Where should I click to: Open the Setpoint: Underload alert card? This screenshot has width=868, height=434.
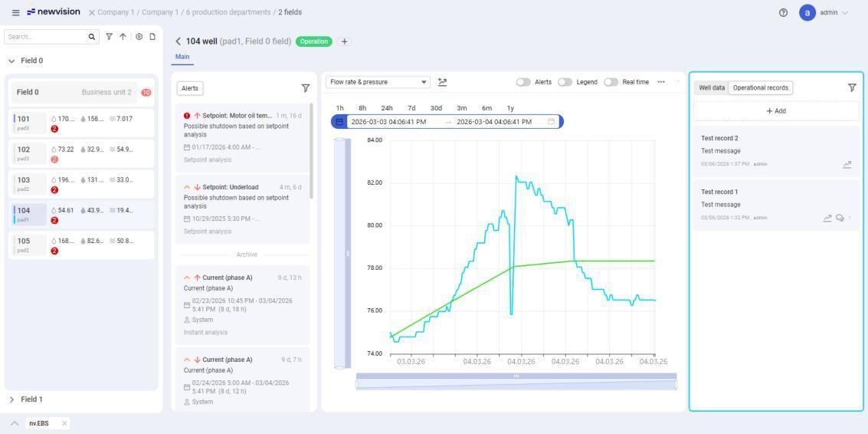pos(242,209)
